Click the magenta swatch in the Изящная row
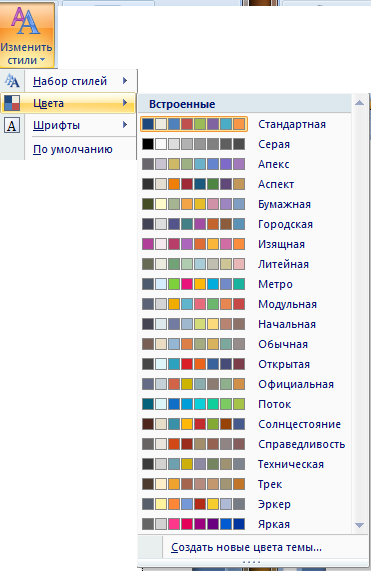This screenshot has height=571, width=371. click(x=148, y=244)
